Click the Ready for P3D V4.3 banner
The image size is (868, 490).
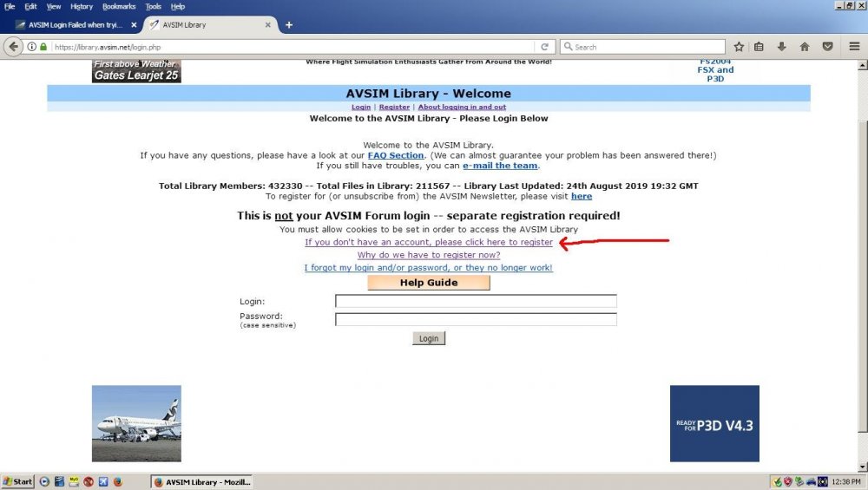[714, 423]
